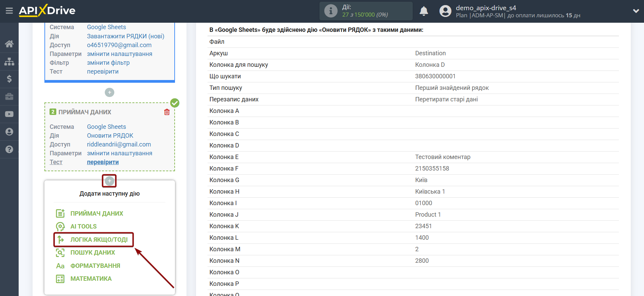Click value 2800 in Колонка N
Image resolution: width=644 pixels, height=296 pixels.
click(422, 261)
